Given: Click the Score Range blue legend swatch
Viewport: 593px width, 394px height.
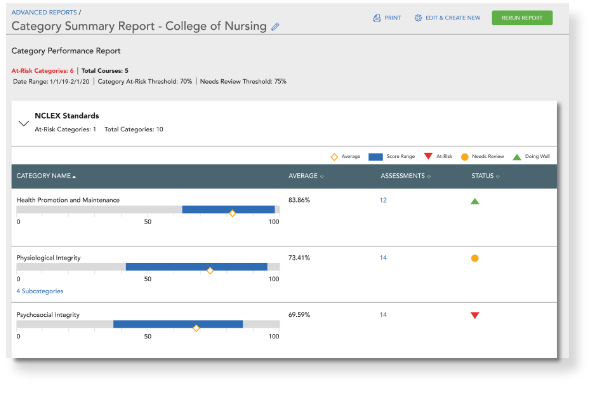Looking at the screenshot, I should pyautogui.click(x=376, y=157).
